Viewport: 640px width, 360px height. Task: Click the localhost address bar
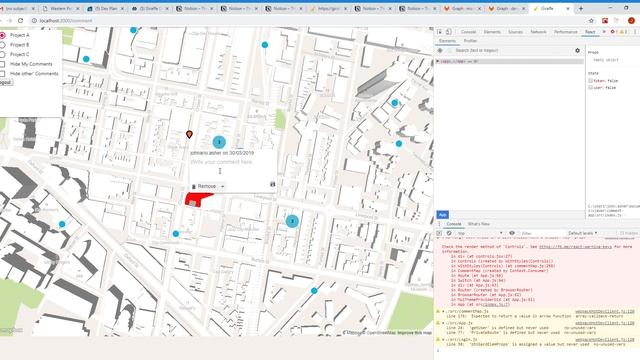pos(306,20)
